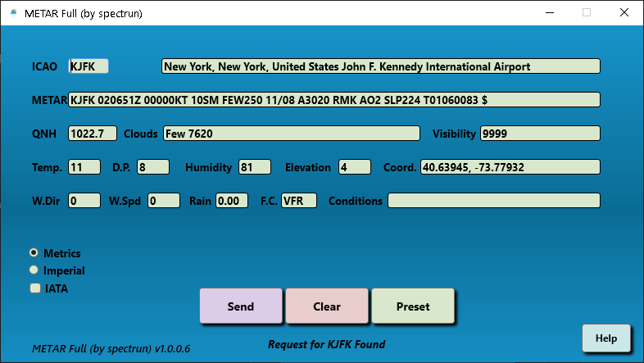The image size is (644, 363).
Task: Click the QNH field showing 1022.7
Action: coord(93,134)
